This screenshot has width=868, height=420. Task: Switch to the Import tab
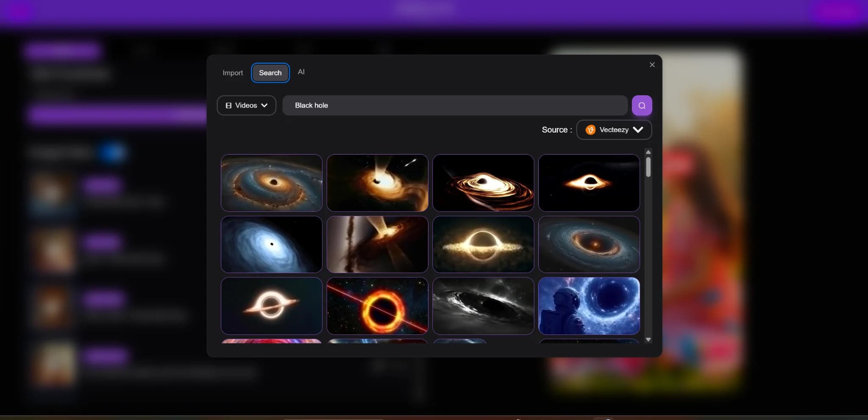point(233,73)
